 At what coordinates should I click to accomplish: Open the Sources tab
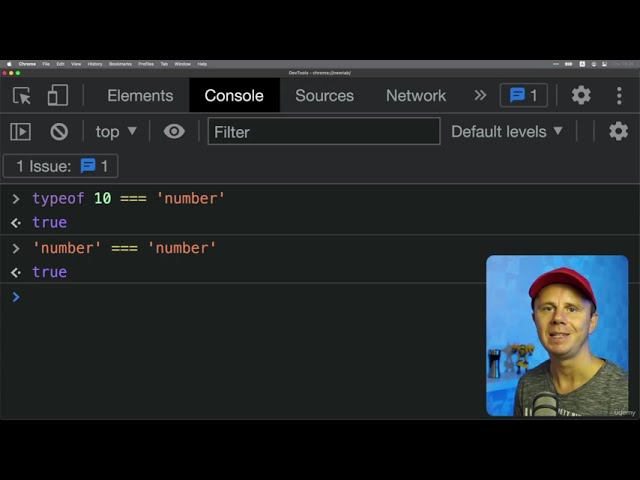point(324,96)
